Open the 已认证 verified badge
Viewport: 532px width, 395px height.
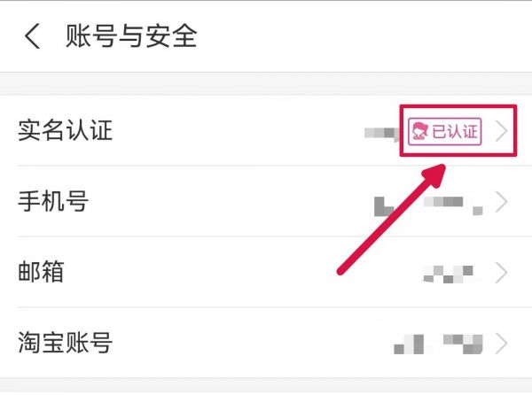445,131
